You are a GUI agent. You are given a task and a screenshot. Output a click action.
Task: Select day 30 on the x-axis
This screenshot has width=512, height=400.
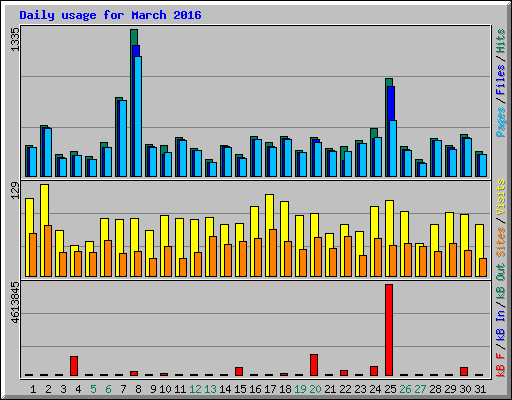465,389
